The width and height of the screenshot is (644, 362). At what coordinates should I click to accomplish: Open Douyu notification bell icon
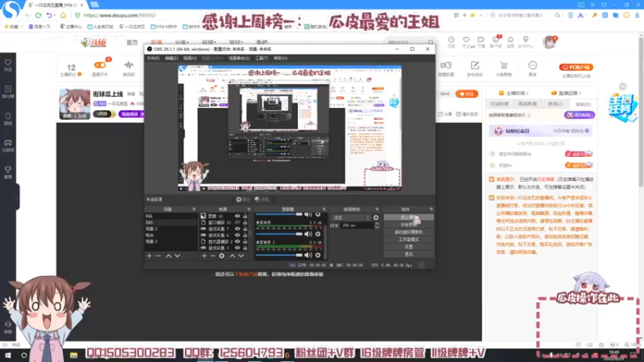[510, 39]
